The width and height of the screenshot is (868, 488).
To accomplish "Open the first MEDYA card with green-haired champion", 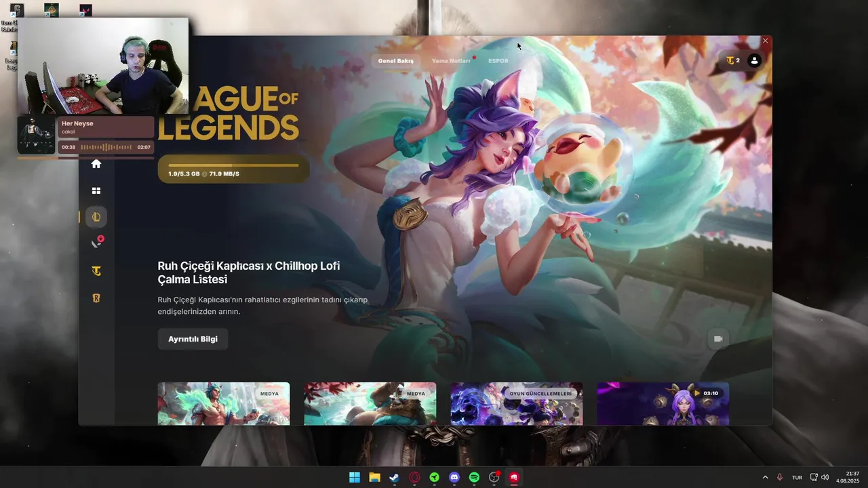I will point(224,404).
